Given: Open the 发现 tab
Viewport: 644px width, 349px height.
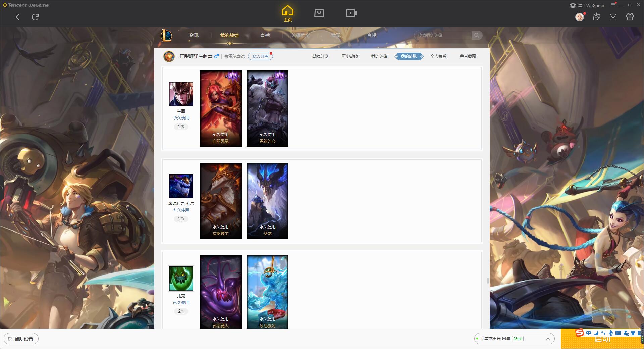Looking at the screenshot, I should click(336, 35).
